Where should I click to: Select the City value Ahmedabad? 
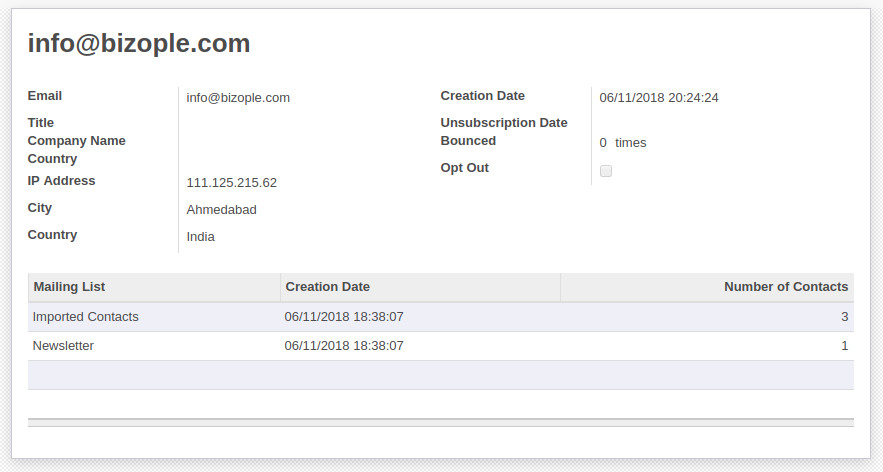point(221,210)
